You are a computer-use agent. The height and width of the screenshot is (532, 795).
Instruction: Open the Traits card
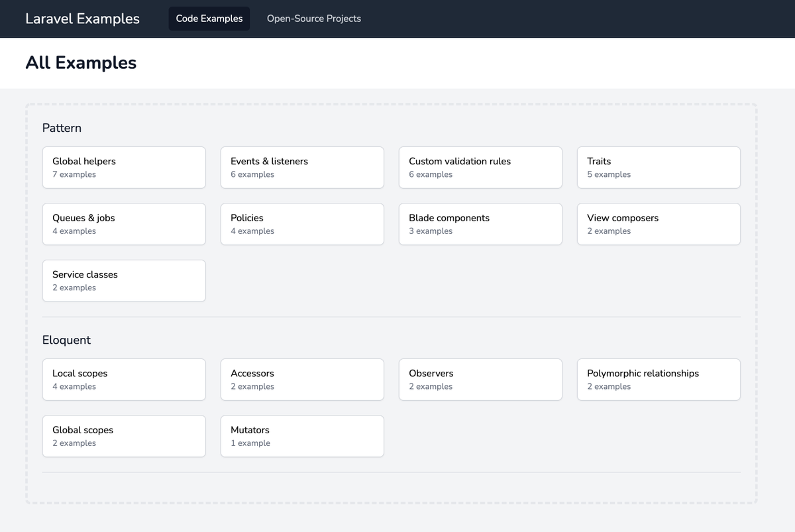[x=659, y=168]
